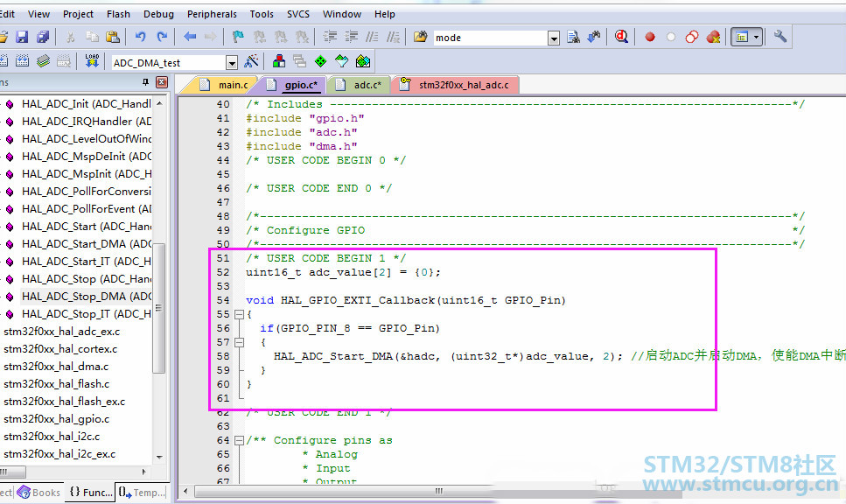
Task: Click the Select Software Packs icon
Action: pyautogui.click(x=341, y=61)
